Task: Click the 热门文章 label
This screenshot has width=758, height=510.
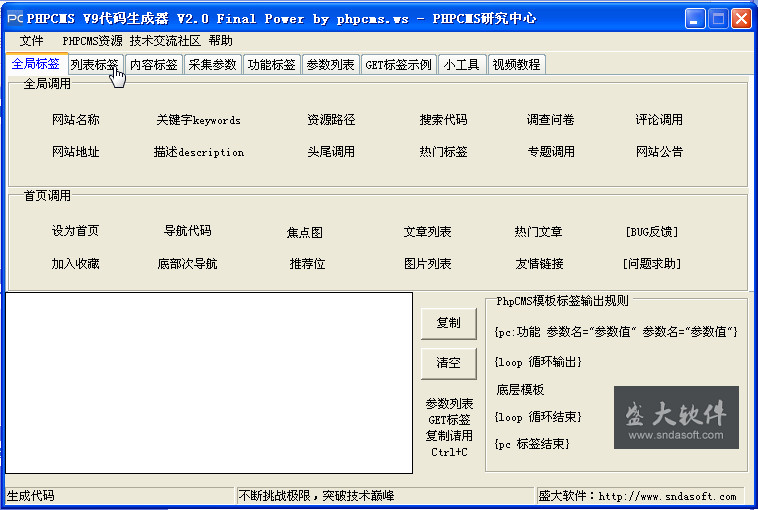Action: (539, 232)
